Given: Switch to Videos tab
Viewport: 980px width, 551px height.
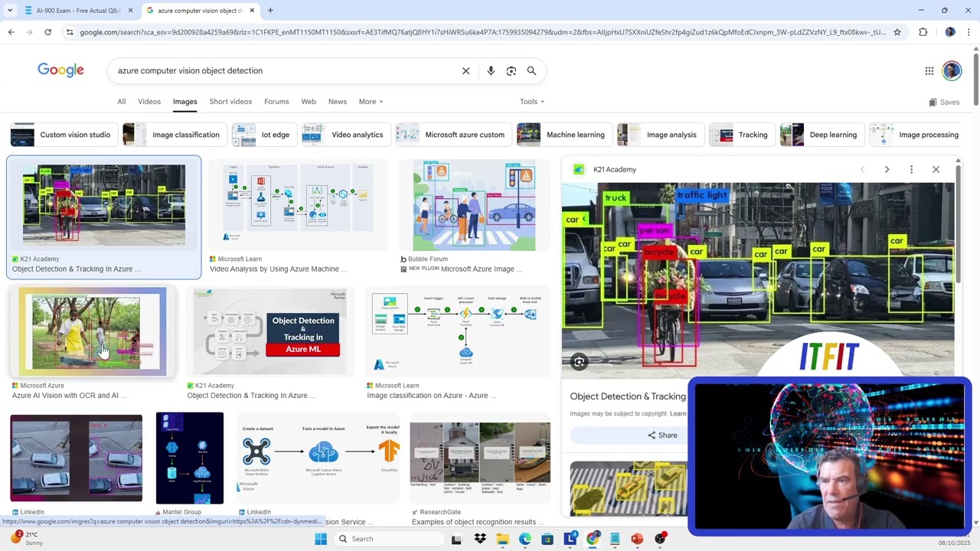Looking at the screenshot, I should pos(149,102).
